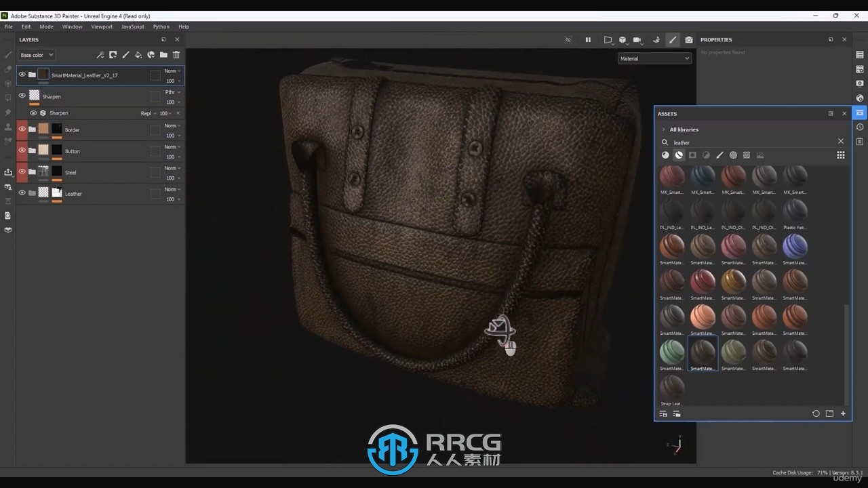
Task: Add a paint layer using brush icon
Action: pyautogui.click(x=125, y=55)
